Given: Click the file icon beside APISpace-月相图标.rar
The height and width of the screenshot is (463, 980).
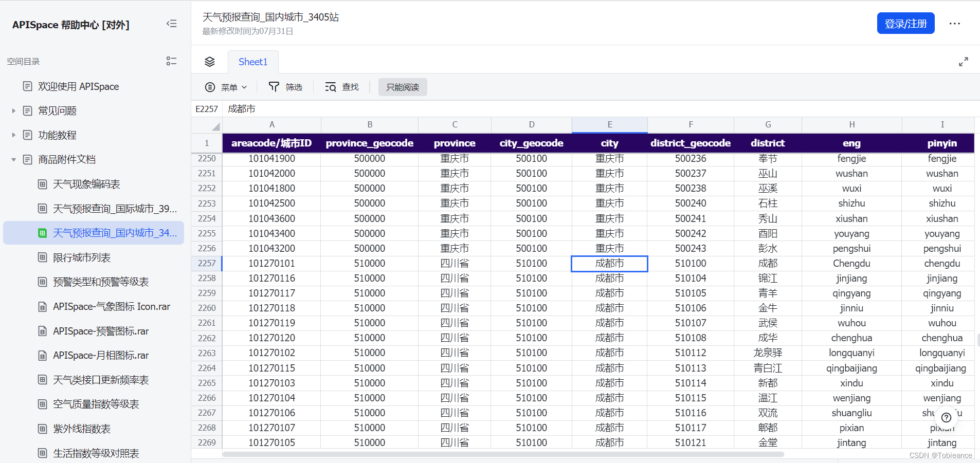Looking at the screenshot, I should click(43, 356).
